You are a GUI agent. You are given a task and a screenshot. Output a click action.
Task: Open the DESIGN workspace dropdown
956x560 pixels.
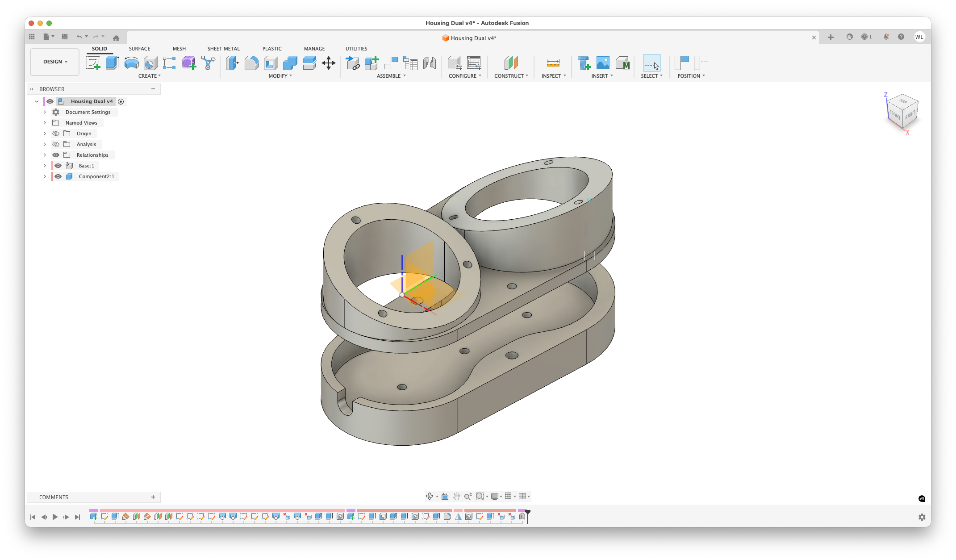tap(55, 62)
